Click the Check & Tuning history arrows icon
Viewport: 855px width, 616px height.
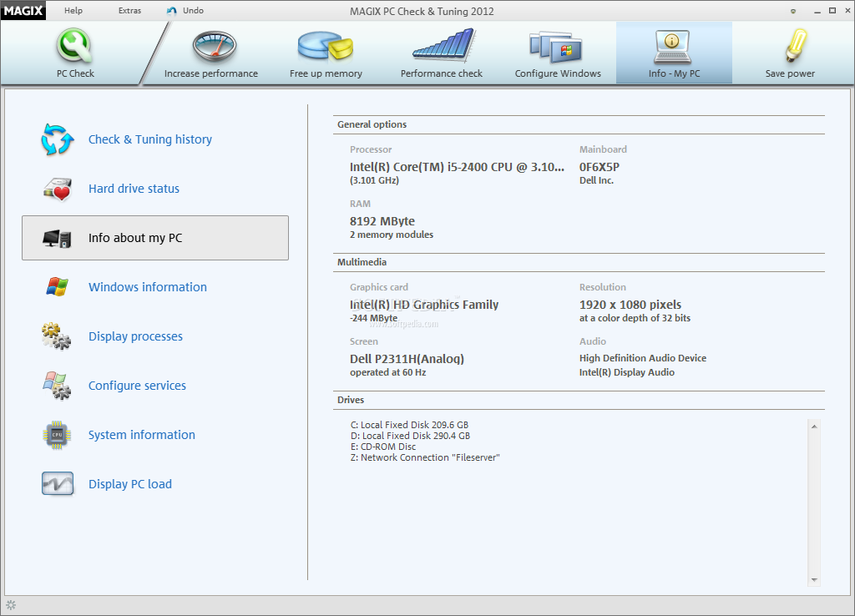click(58, 139)
